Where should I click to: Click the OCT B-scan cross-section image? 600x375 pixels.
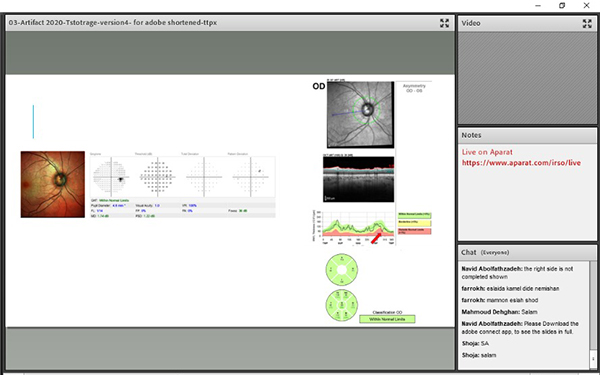click(x=359, y=179)
